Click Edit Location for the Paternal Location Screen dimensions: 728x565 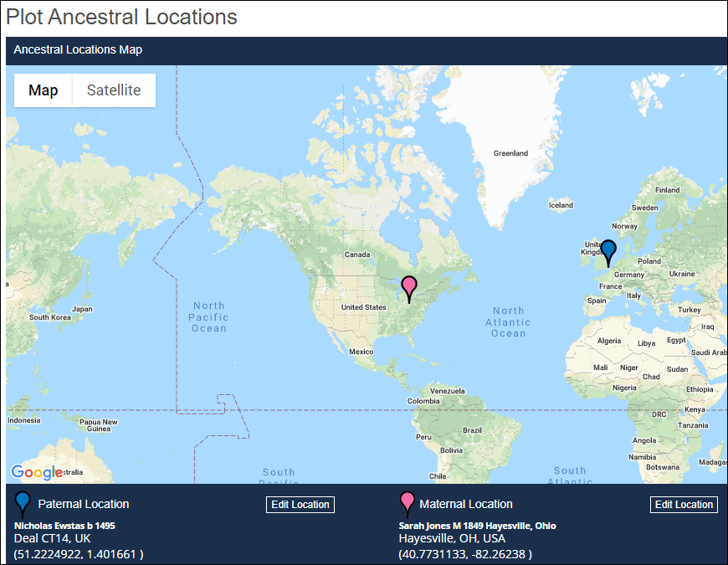300,504
